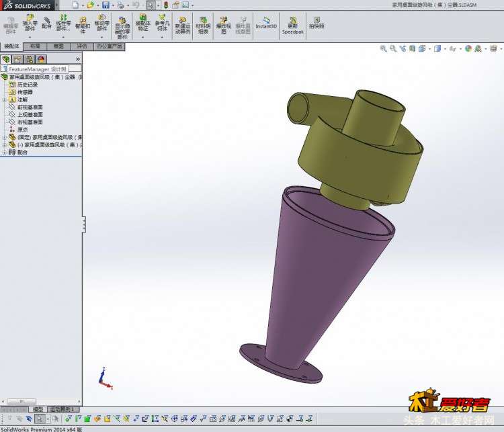Expand the 配合 (Mates) folder in the tree
This screenshot has height=432, width=504.
click(x=5, y=153)
